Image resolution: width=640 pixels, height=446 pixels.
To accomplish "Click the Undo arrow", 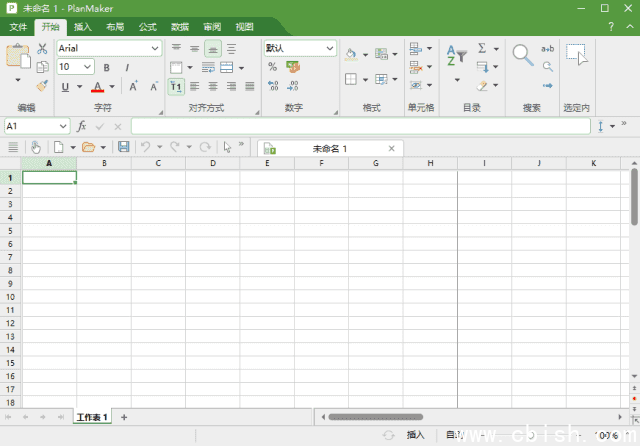I will [146, 146].
